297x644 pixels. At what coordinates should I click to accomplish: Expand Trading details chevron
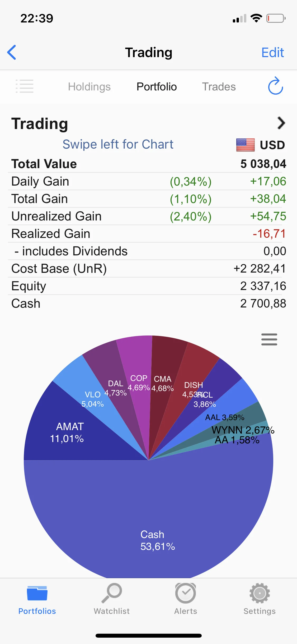point(281,123)
